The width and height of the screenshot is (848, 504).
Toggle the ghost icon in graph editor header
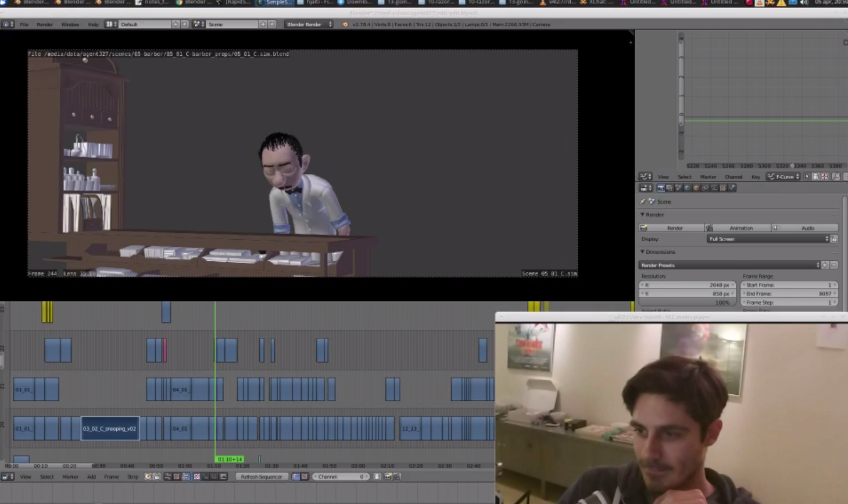click(x=815, y=177)
